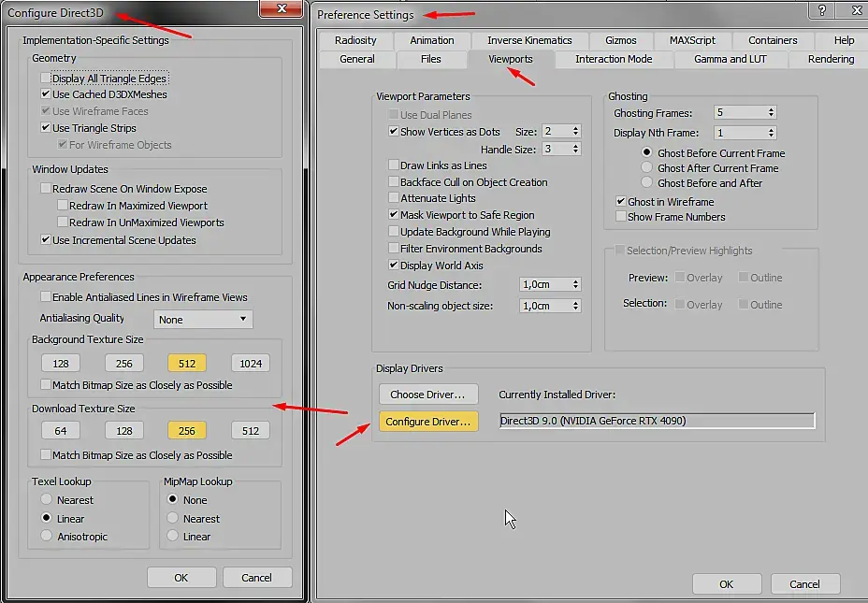
Task: Switch to the Rendering tab
Action: pos(831,59)
